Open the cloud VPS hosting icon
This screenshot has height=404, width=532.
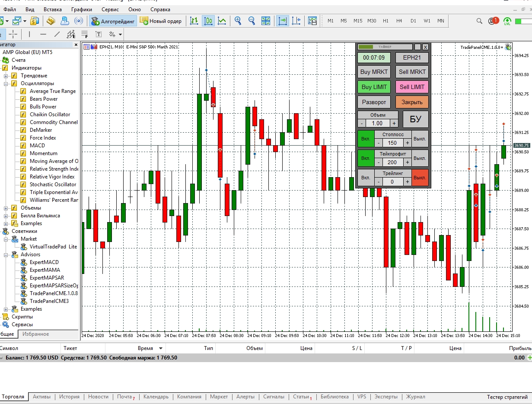coord(65,21)
